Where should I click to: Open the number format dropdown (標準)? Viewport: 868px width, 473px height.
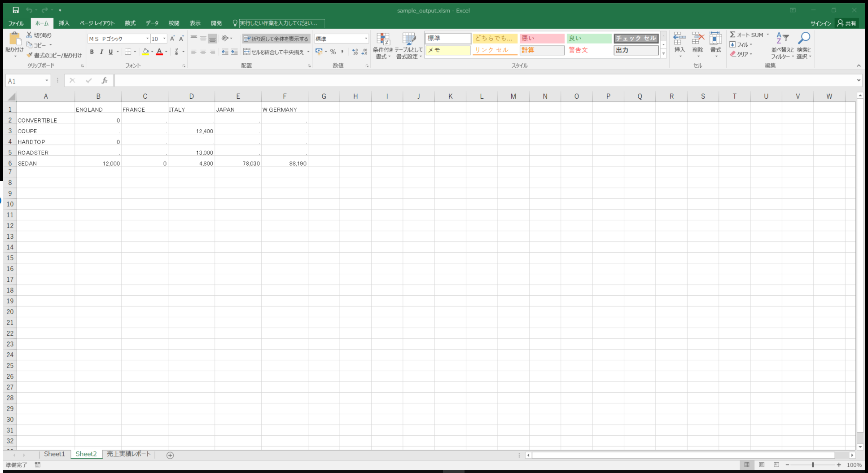[366, 39]
